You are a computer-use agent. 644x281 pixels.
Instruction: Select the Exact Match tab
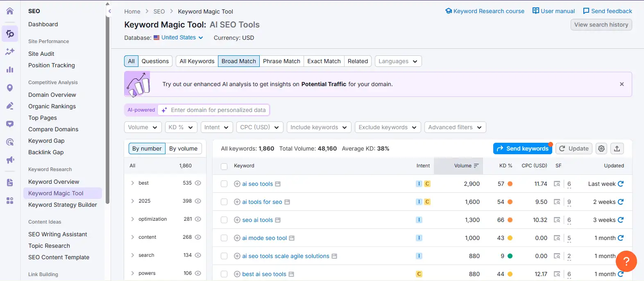[324, 61]
